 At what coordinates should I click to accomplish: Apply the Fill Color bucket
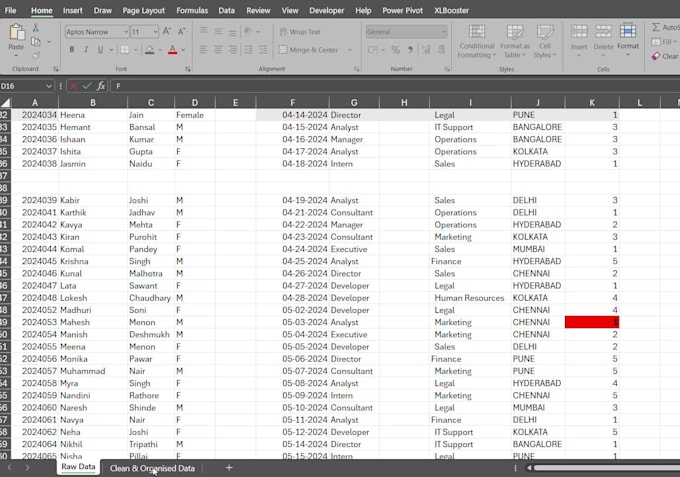pos(150,49)
